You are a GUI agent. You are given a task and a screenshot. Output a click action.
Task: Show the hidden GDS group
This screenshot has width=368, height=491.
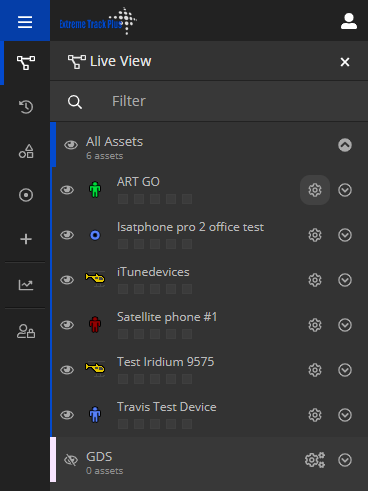(71, 460)
